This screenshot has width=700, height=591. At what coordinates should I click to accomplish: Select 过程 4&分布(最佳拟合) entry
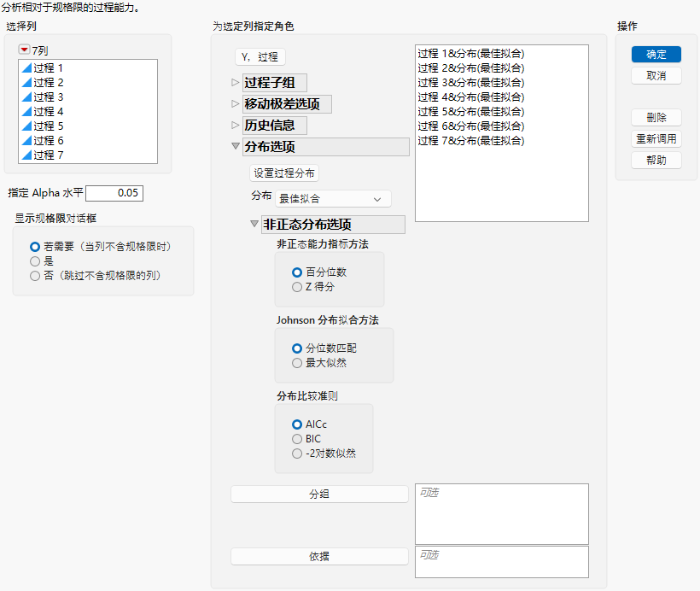tap(471, 97)
